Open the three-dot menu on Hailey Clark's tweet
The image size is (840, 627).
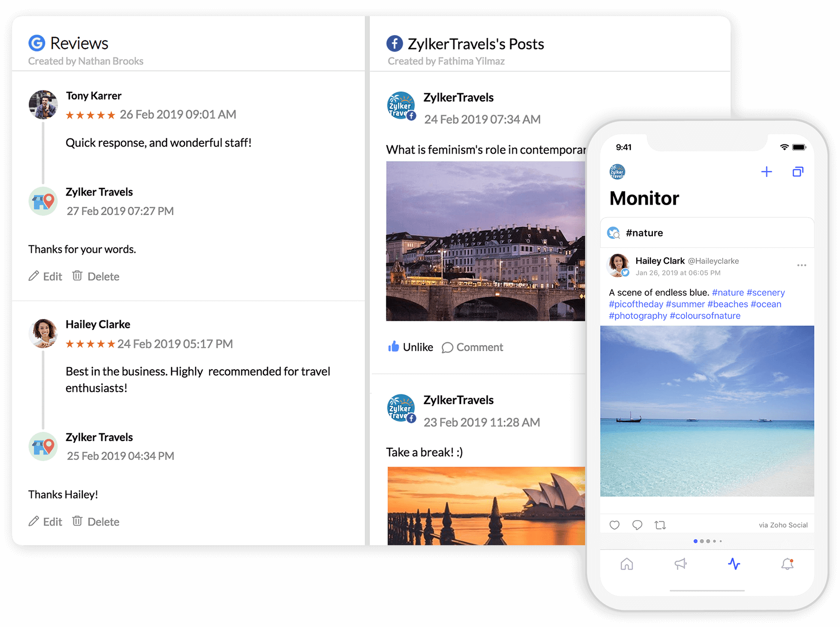(x=801, y=265)
